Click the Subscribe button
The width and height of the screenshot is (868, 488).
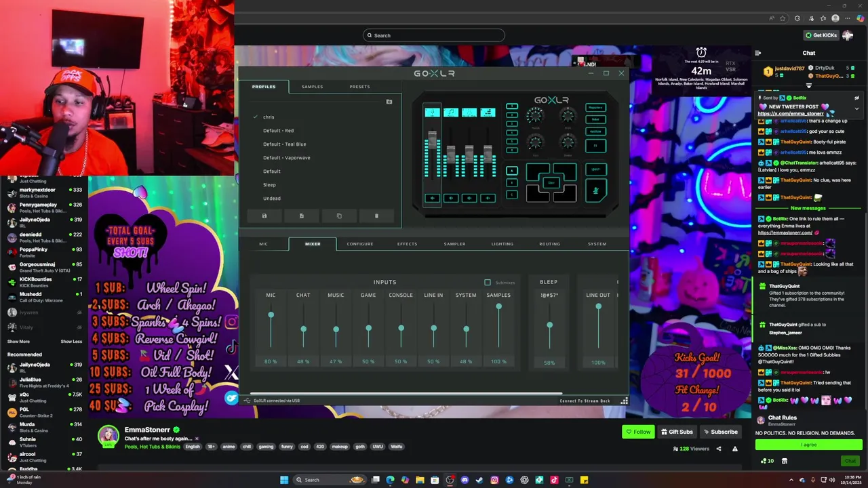click(x=720, y=432)
